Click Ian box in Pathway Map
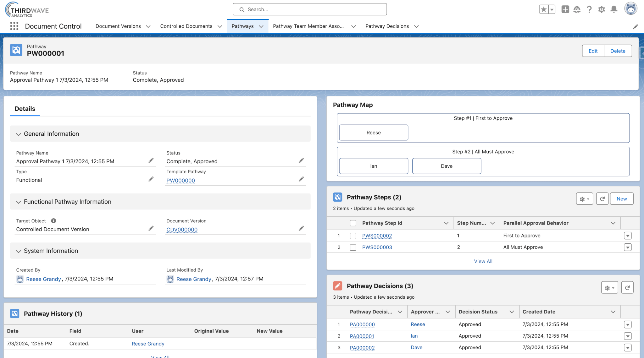 coord(374,166)
